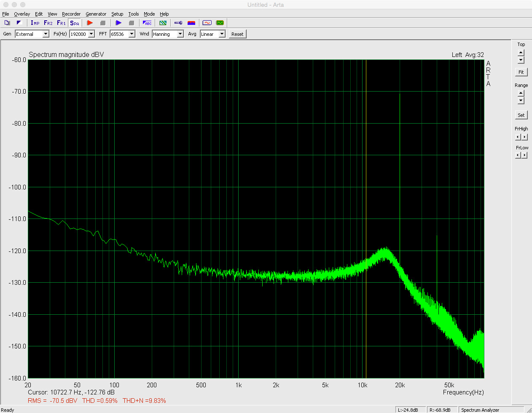Select the SPA spectrum analyzer mode

75,23
